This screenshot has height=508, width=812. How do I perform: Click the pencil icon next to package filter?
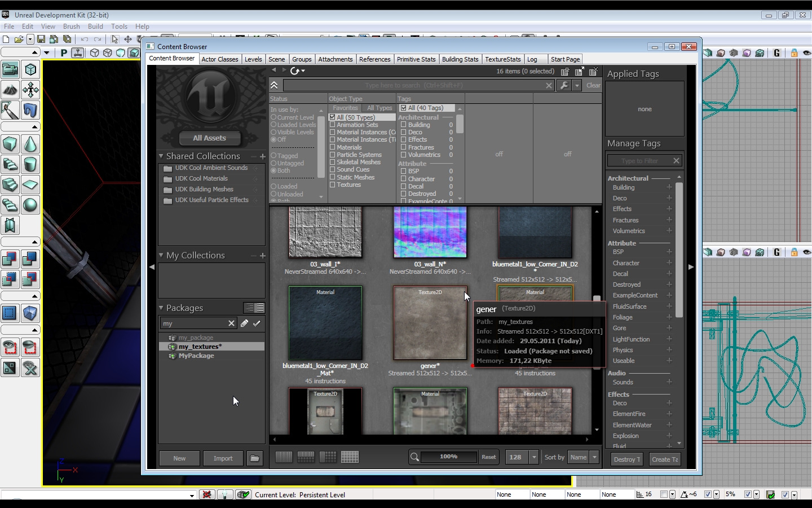244,323
